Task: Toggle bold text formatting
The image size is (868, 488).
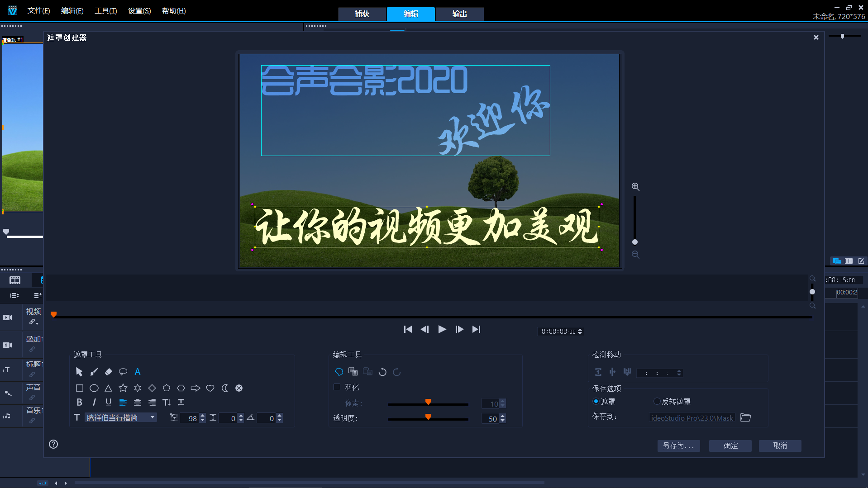Action: tap(80, 402)
